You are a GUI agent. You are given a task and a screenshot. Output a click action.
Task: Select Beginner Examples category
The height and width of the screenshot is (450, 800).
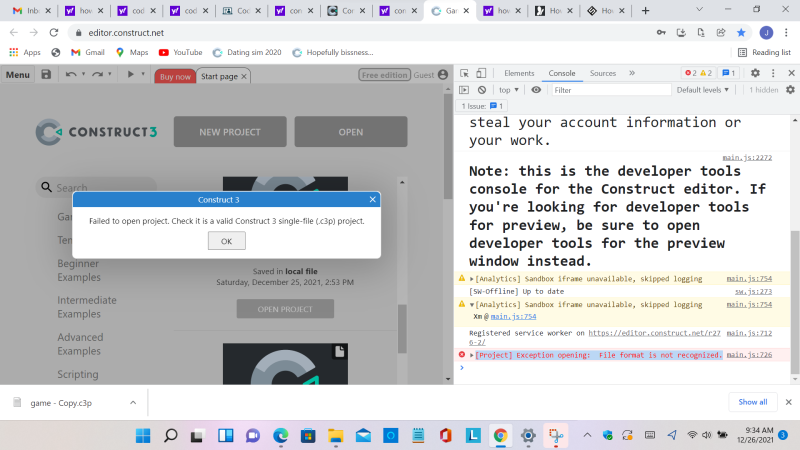click(x=79, y=270)
